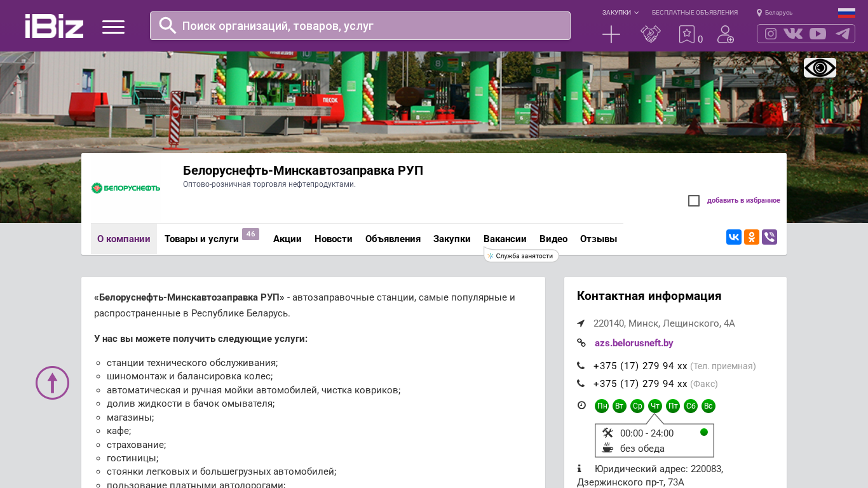Click the gas station cover banner image
868x488 pixels.
tap(434, 102)
